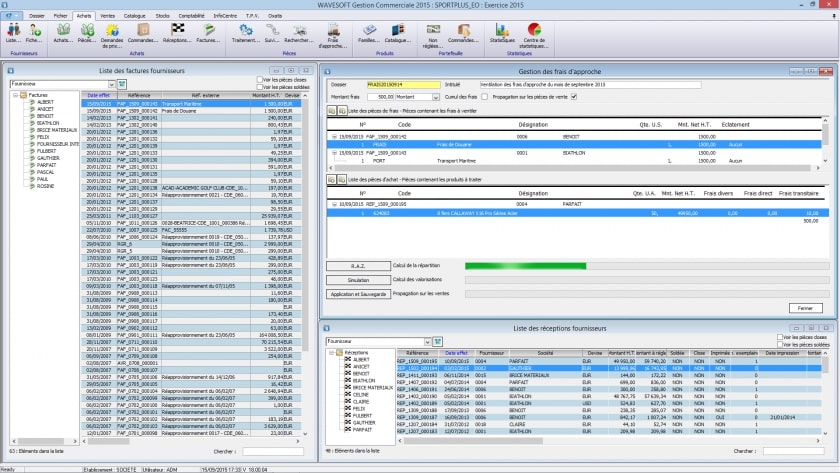Open the Familles ribbon icon
The width and height of the screenshot is (840, 473).
click(x=369, y=34)
